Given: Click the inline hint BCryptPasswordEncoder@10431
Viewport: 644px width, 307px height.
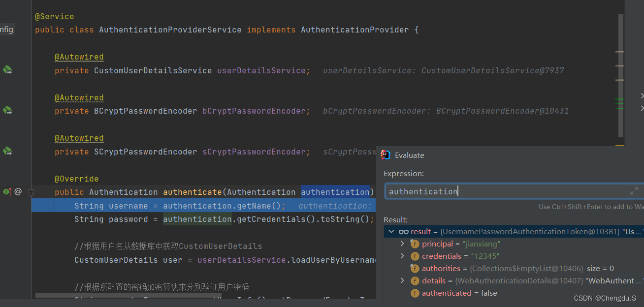Looking at the screenshot, I should (503, 111).
